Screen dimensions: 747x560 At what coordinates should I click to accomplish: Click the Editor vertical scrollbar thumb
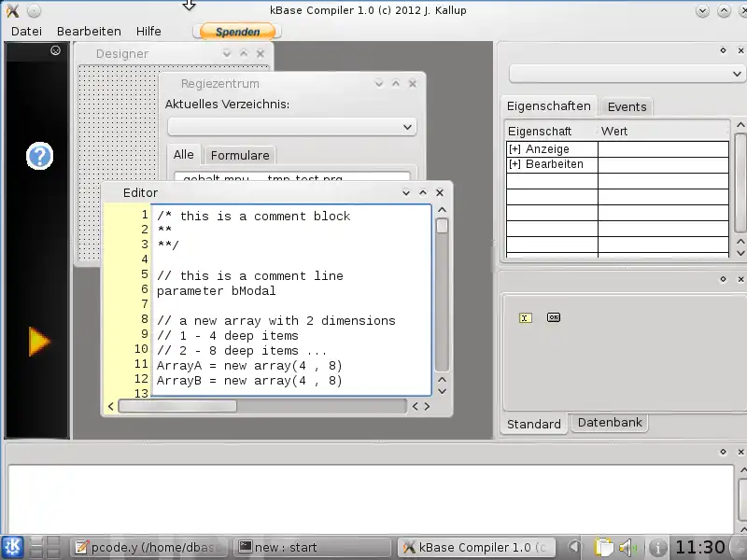pyautogui.click(x=442, y=225)
